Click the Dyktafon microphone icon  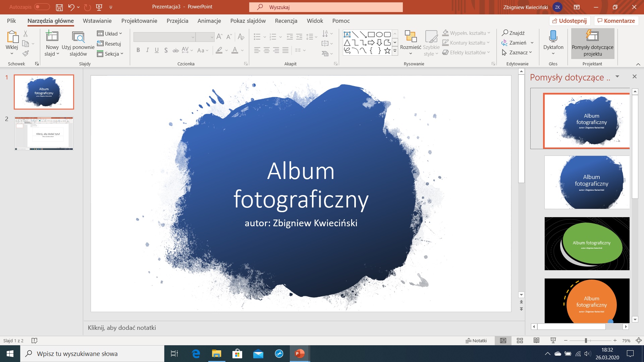[553, 36]
